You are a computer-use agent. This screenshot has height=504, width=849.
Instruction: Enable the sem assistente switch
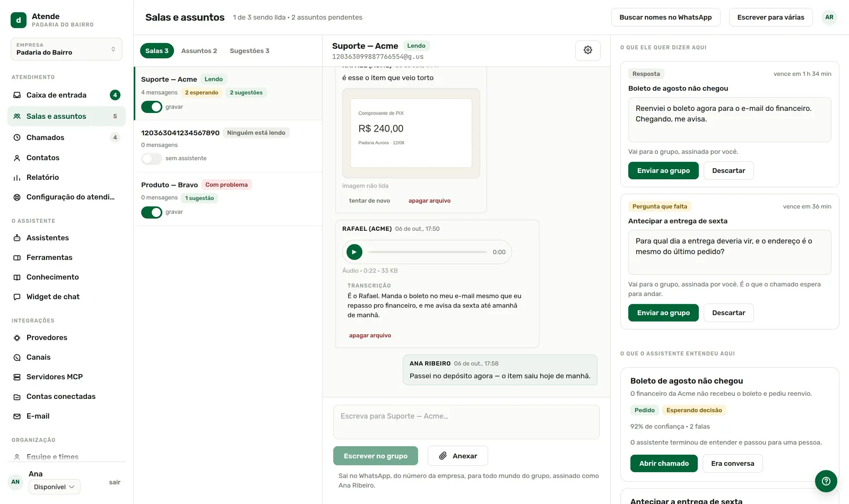[152, 158]
